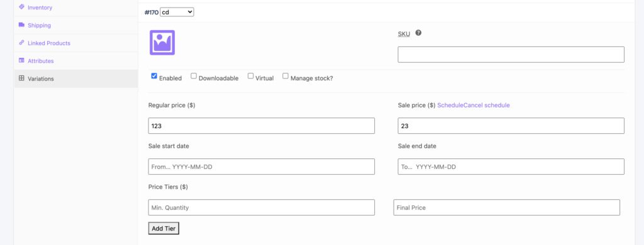Image resolution: width=644 pixels, height=245 pixels.
Task: Click the Inventory tag icon
Action: [x=21, y=7]
